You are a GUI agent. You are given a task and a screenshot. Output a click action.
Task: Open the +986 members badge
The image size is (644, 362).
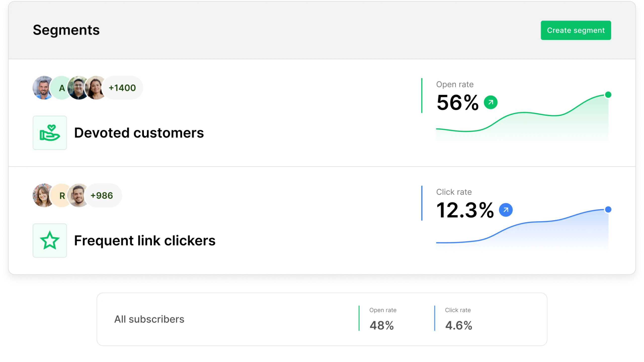pos(102,195)
